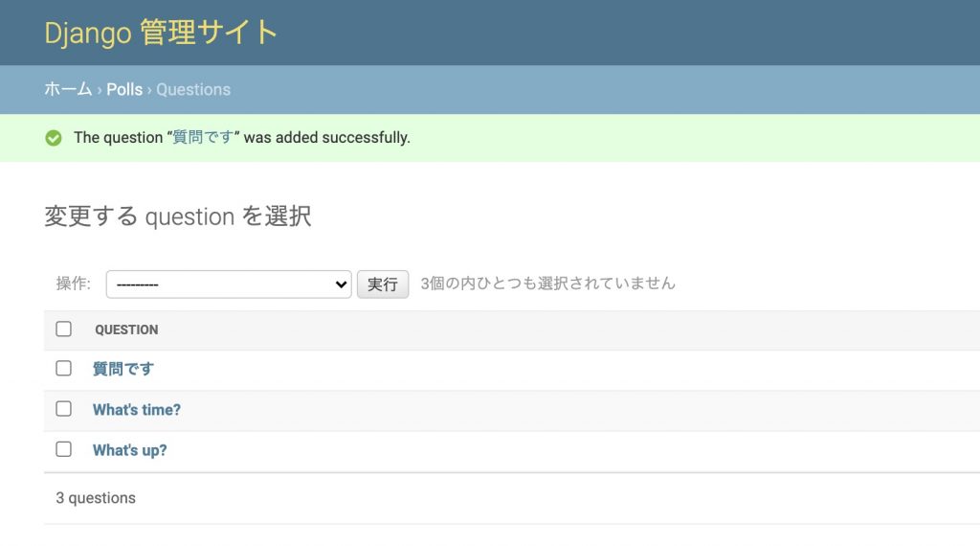Click the 操作: label
This screenshot has width=980, height=546.
(73, 284)
